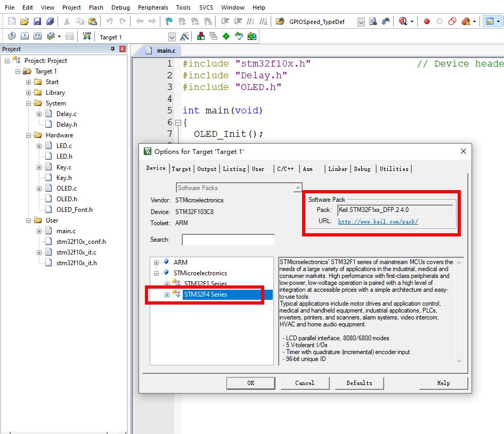This screenshot has width=504, height=434.
Task: Insert a bookmark with the flag icon
Action: 169,21
